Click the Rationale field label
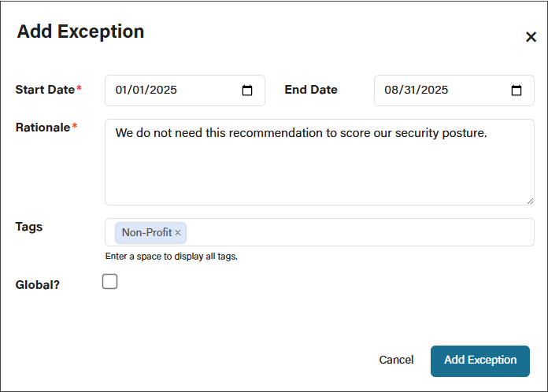 click(x=43, y=128)
